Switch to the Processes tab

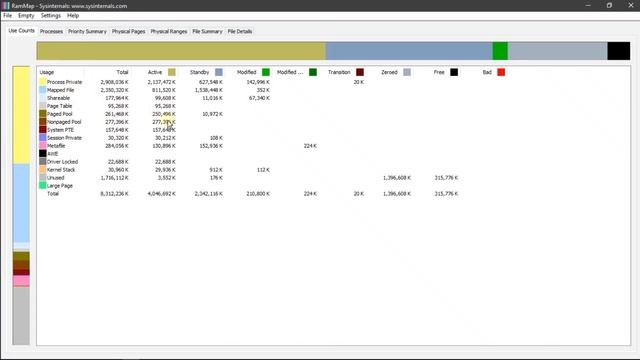51,31
